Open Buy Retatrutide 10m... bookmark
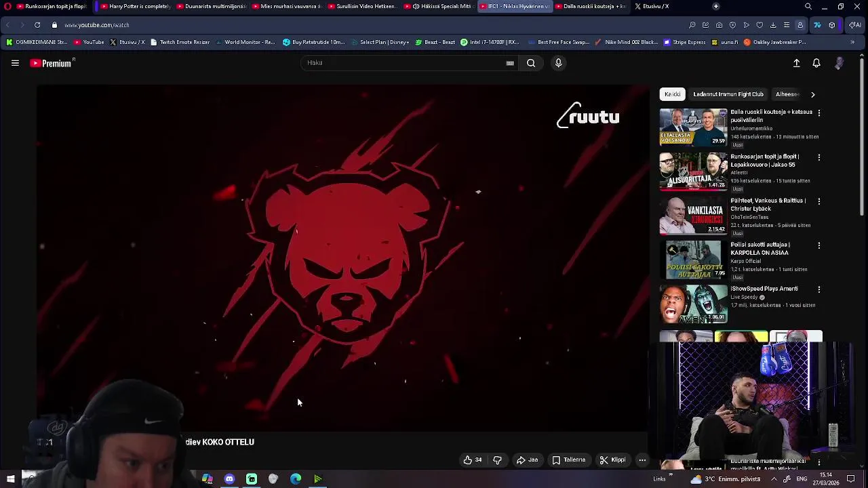This screenshot has height=488, width=868. (x=314, y=42)
